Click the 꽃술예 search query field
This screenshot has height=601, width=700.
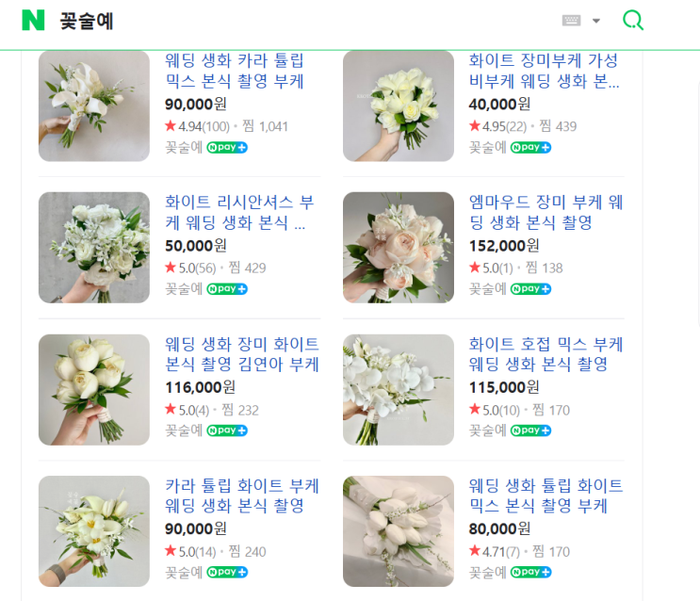pyautogui.click(x=283, y=21)
